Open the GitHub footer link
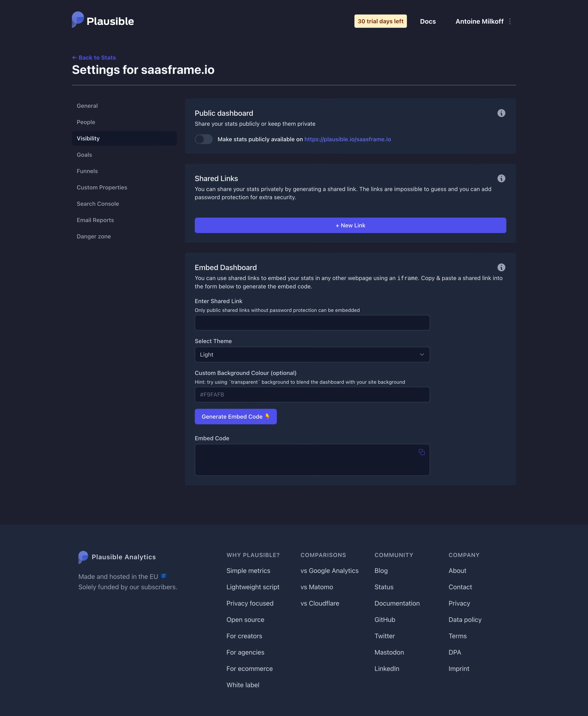 tap(385, 619)
